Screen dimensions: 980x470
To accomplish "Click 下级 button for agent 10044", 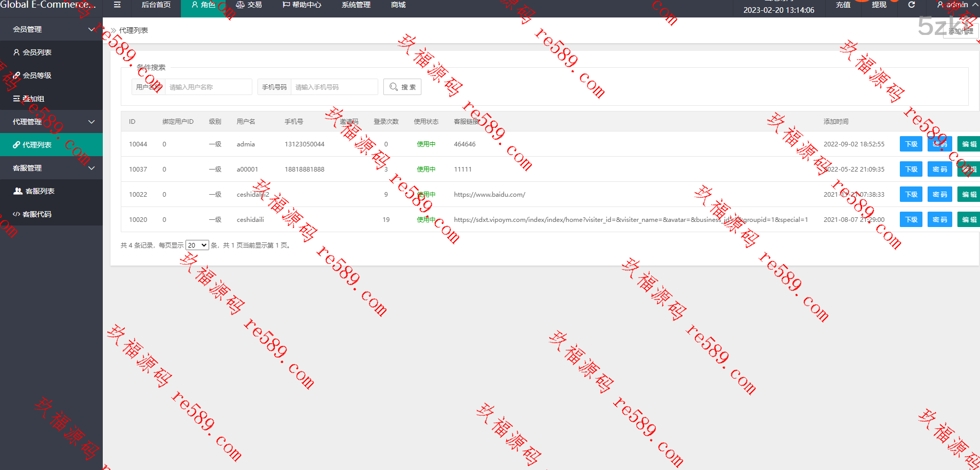I will pos(911,144).
